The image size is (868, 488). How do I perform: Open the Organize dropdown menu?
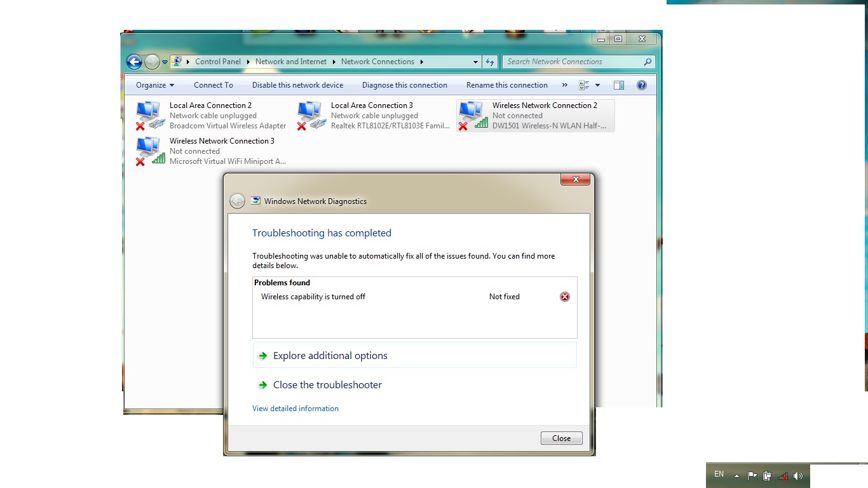[154, 85]
